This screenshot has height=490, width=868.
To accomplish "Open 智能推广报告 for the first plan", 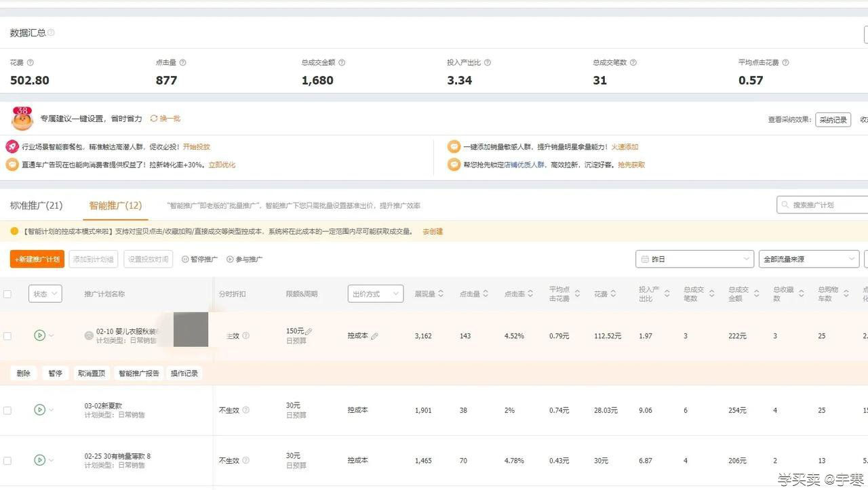I will 139,373.
